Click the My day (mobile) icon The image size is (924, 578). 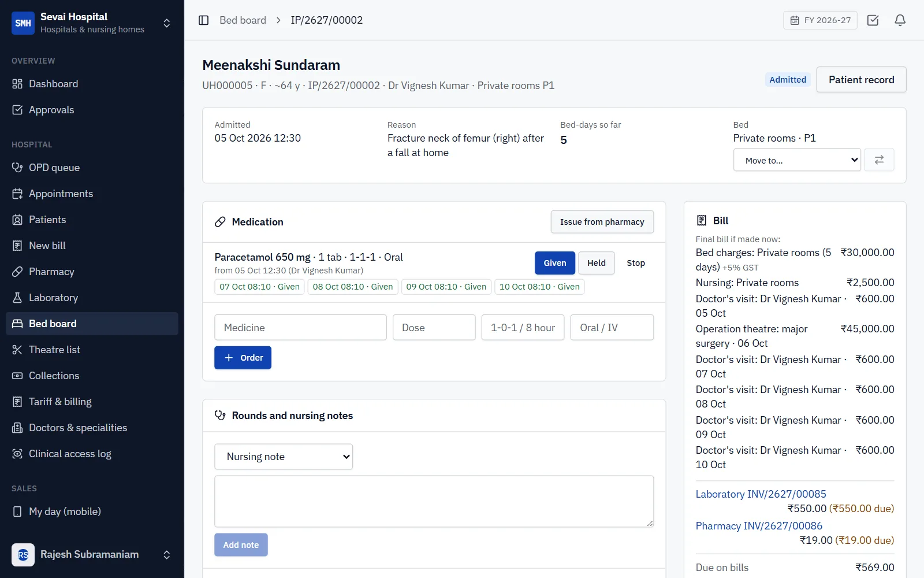click(x=17, y=512)
